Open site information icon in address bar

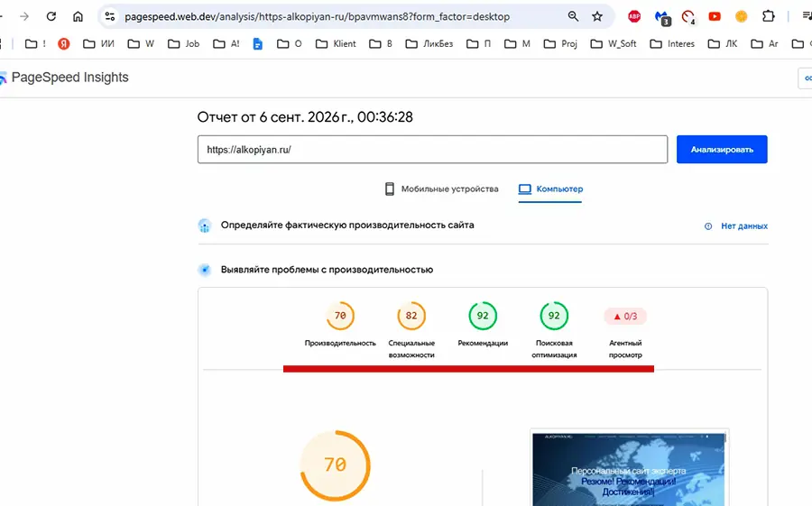point(110,16)
